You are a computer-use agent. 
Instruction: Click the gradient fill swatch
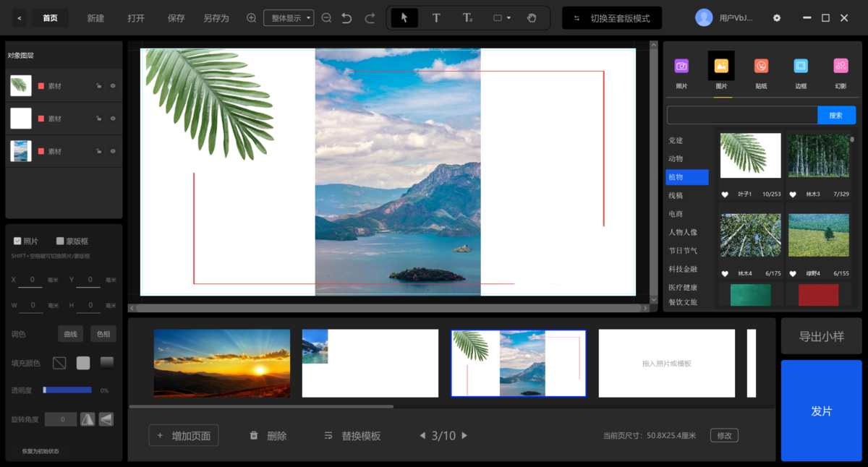pyautogui.click(x=106, y=362)
